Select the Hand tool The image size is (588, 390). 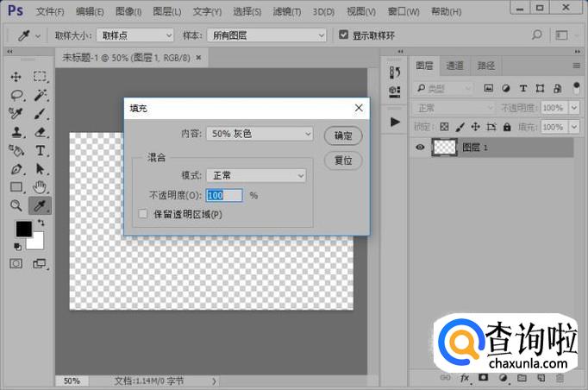40,187
